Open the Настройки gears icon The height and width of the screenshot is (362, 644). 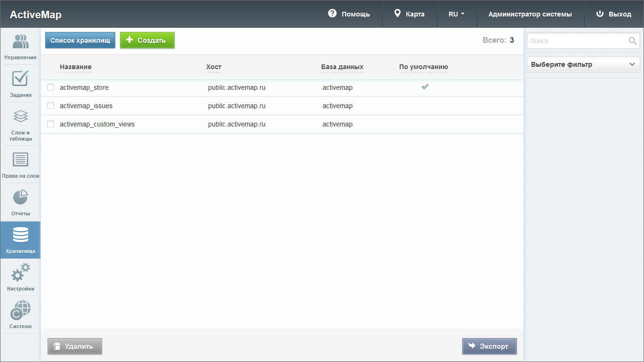(20, 273)
